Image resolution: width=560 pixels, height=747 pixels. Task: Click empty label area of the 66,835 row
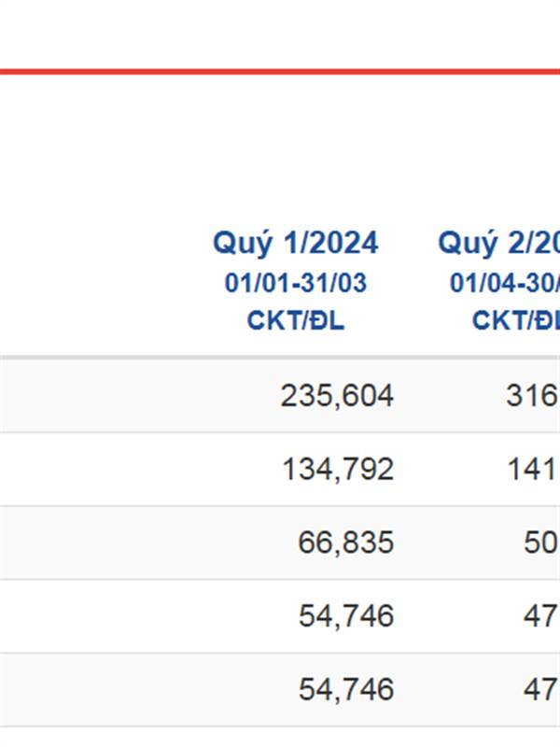[93, 543]
